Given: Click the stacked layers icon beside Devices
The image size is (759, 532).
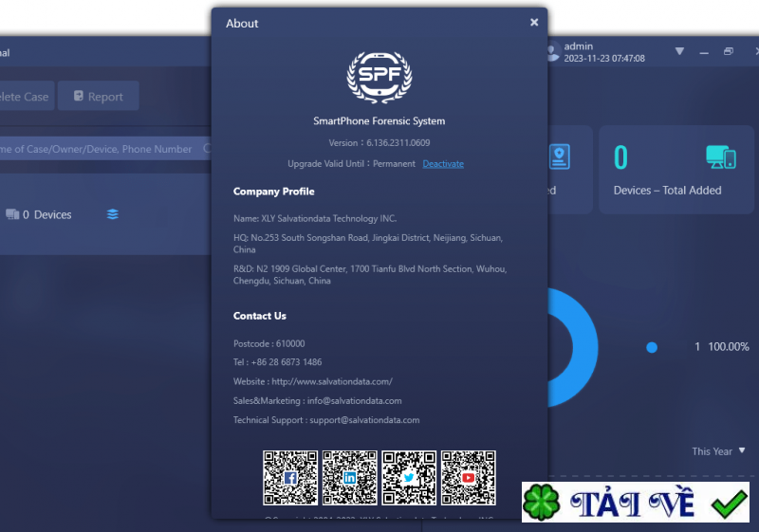Looking at the screenshot, I should (113, 214).
